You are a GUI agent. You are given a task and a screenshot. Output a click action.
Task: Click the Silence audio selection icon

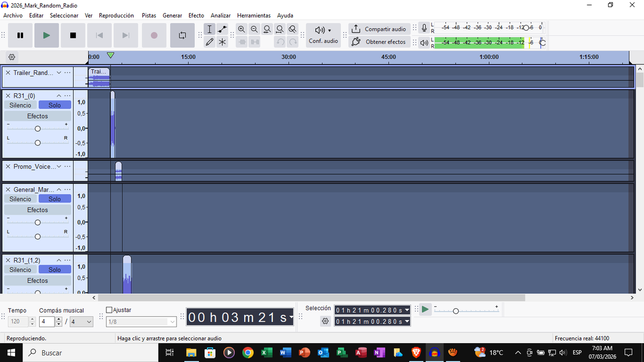point(254,42)
